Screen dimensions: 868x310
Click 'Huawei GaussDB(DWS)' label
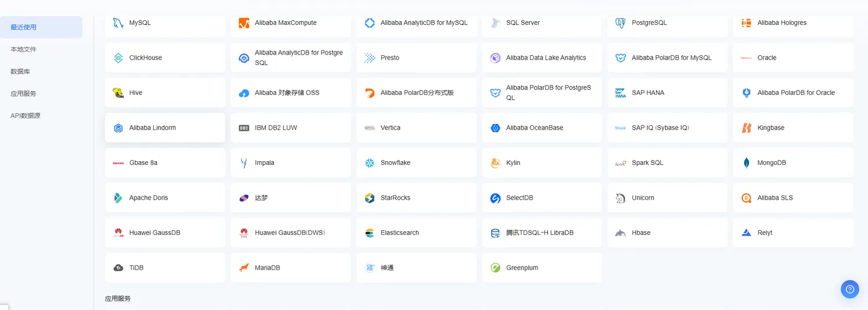click(290, 233)
